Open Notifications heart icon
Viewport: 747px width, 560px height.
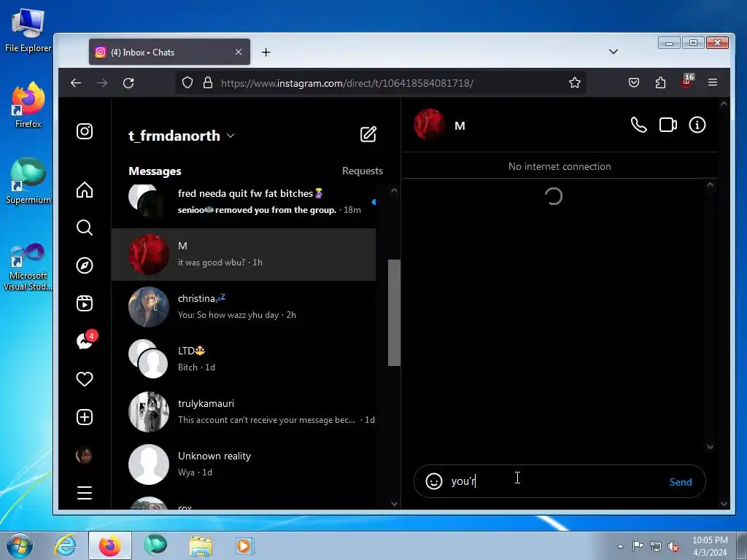point(85,379)
